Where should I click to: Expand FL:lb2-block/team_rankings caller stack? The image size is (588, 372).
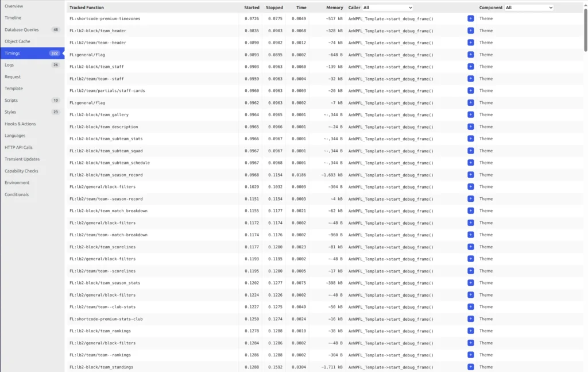[470, 331]
